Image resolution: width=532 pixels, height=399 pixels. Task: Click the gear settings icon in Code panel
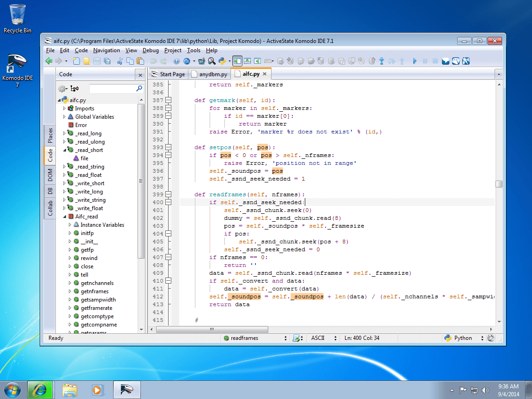point(62,89)
